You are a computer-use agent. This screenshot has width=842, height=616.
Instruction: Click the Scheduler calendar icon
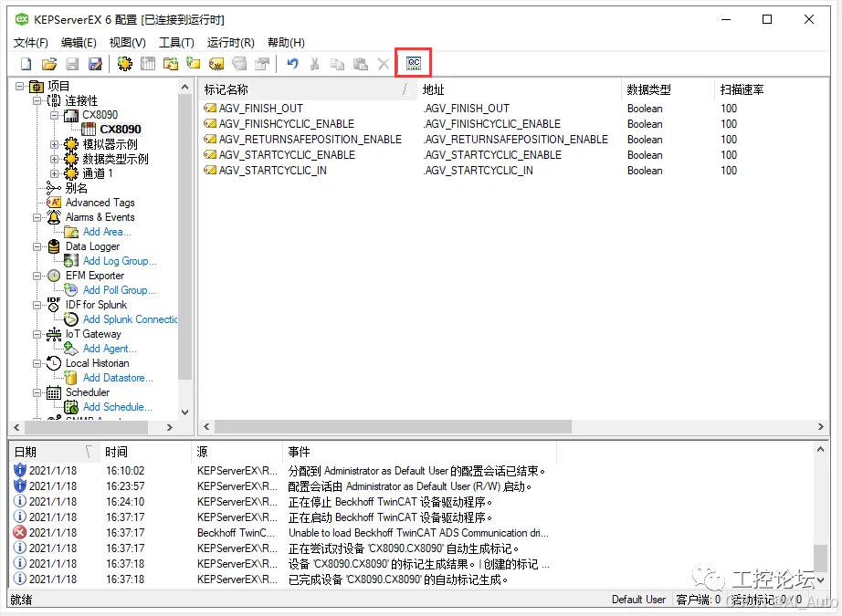click(54, 392)
